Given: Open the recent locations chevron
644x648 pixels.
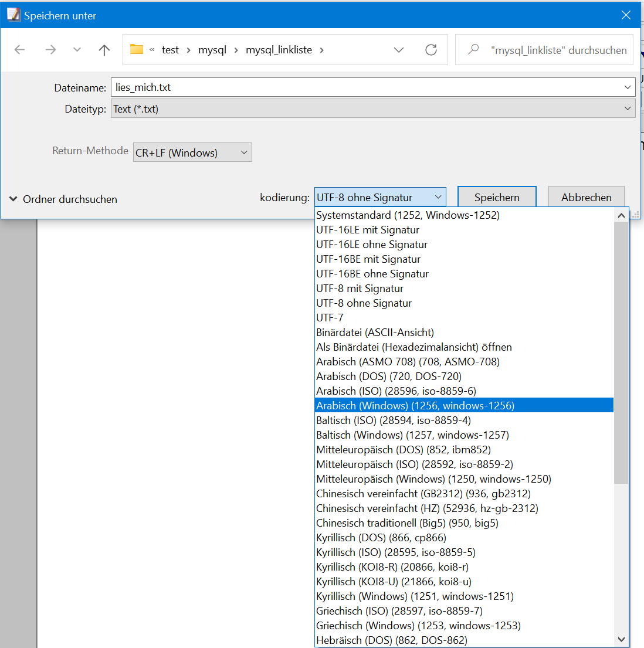Looking at the screenshot, I should [77, 50].
